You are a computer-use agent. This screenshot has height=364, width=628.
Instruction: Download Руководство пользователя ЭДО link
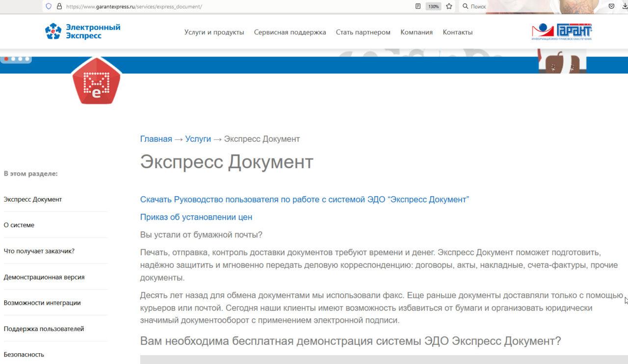tap(305, 200)
